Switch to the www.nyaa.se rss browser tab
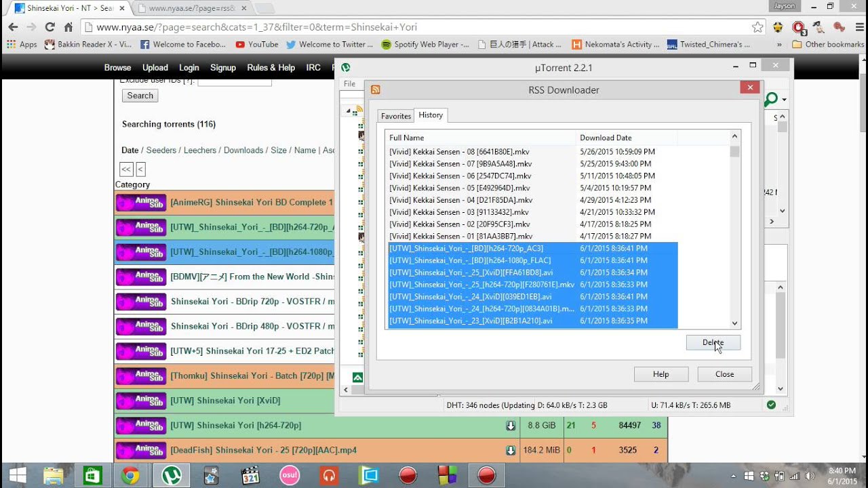The image size is (868, 488). (x=192, y=8)
